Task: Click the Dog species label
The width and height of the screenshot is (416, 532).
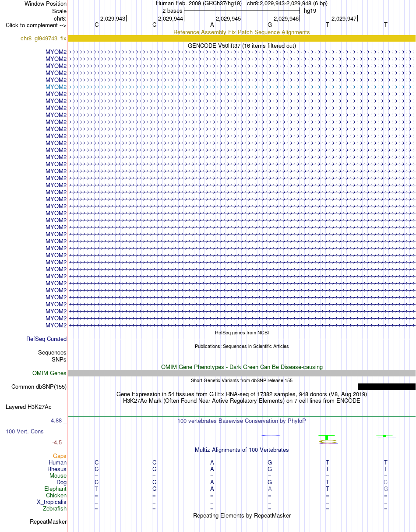Action: [x=62, y=482]
